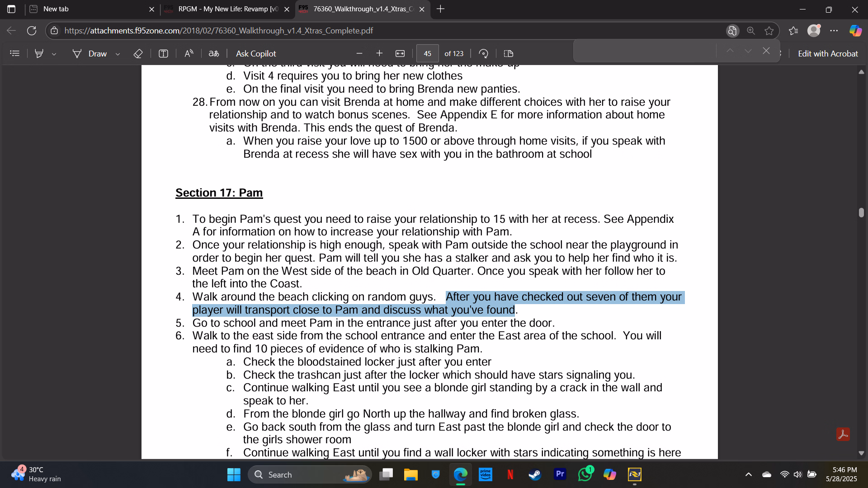Select the 76360_Walkthrough PDF tab
868x488 pixels.
pos(362,9)
